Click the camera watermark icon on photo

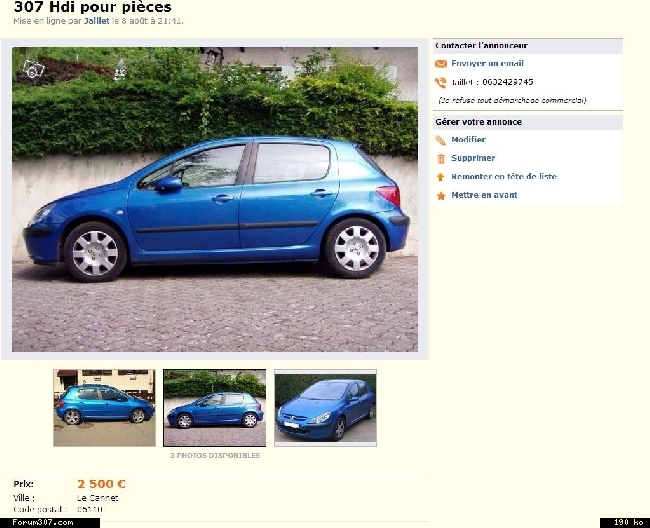[33, 69]
